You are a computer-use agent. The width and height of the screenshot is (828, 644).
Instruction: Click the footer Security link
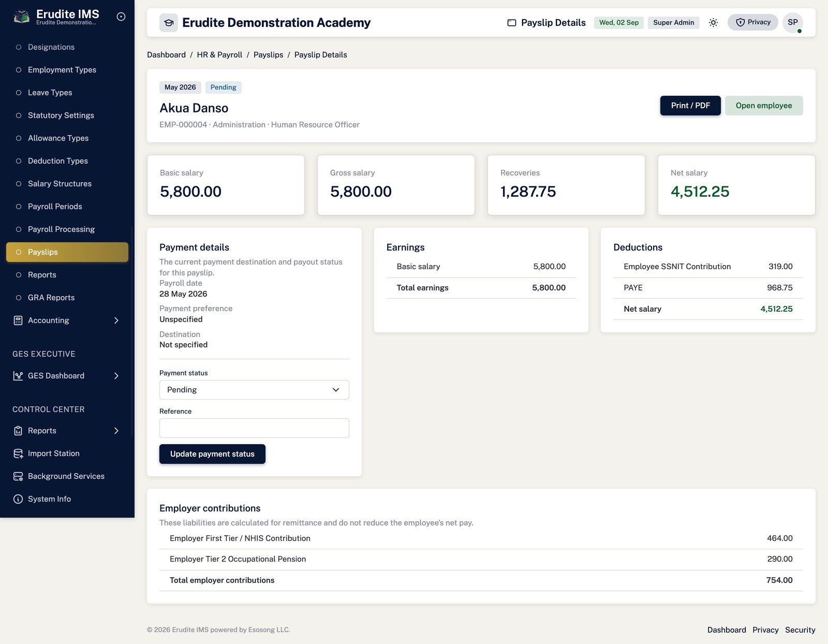coord(800,630)
